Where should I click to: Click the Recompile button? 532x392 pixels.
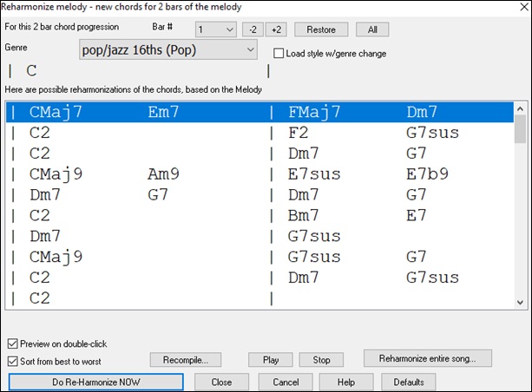[186, 360]
